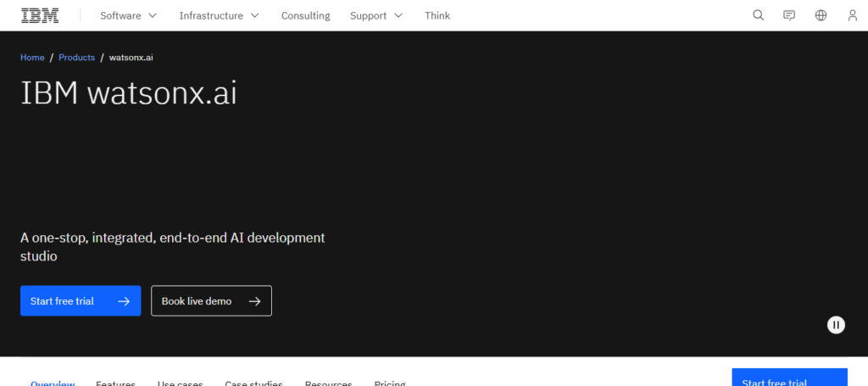Expand the Infrastructure menu
This screenshot has height=386, width=868.
click(220, 15)
